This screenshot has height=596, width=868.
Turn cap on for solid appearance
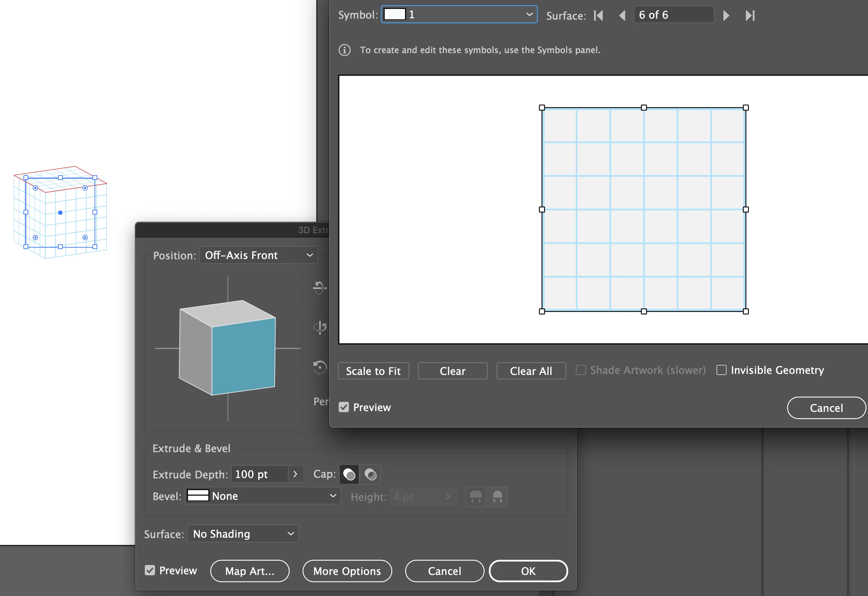(x=349, y=475)
